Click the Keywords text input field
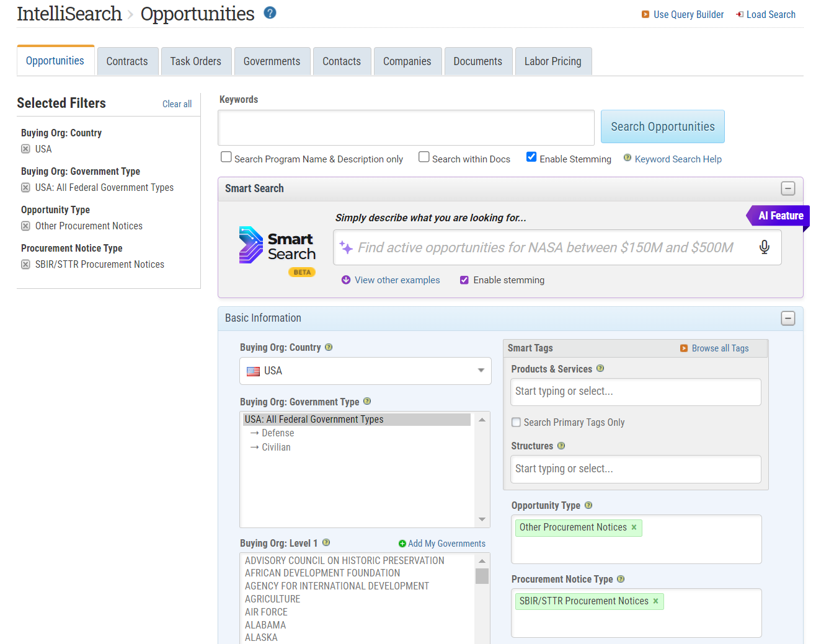The image size is (816, 644). [x=406, y=128]
